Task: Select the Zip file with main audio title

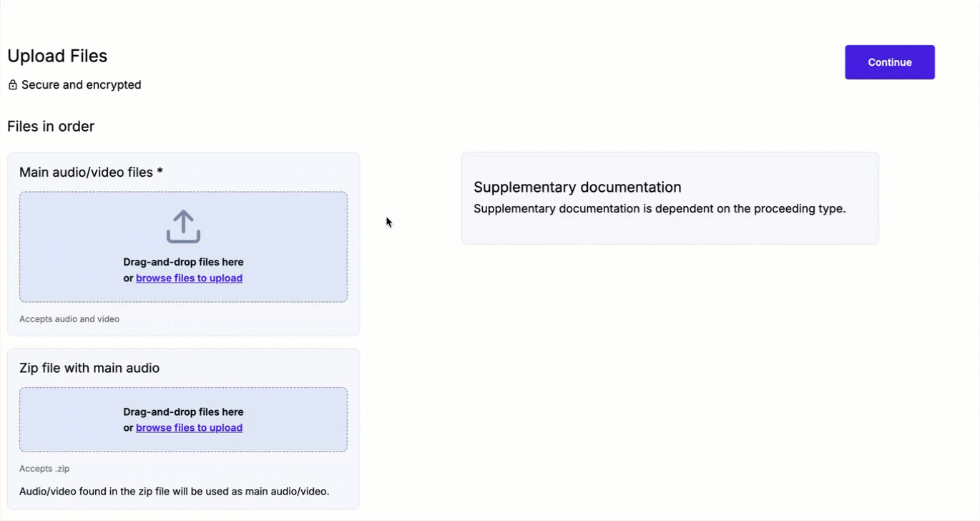Action: [89, 368]
